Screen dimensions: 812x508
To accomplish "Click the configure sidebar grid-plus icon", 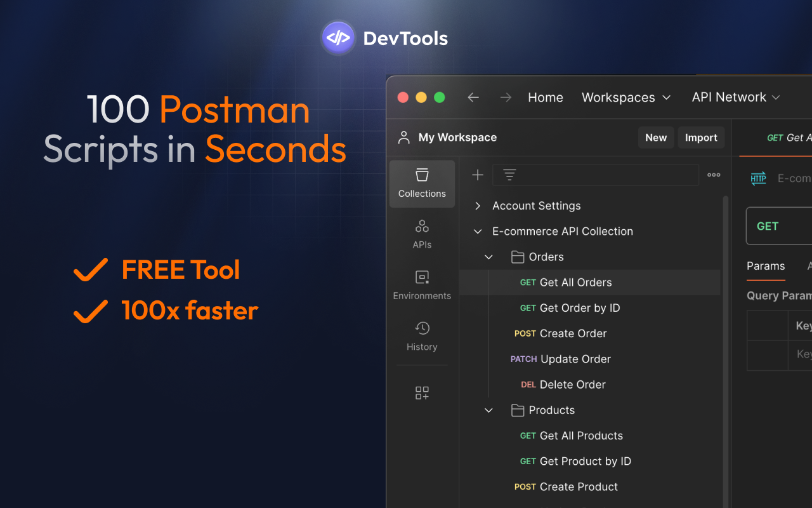I will 422,393.
